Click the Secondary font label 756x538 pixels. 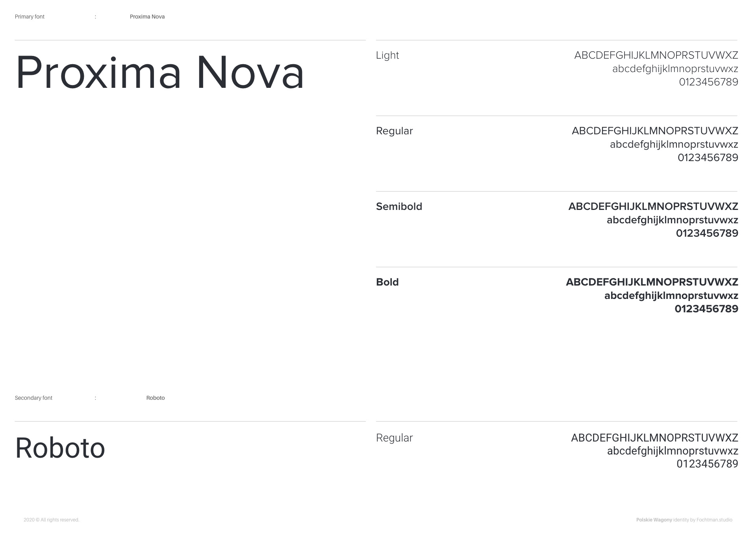pos(33,398)
